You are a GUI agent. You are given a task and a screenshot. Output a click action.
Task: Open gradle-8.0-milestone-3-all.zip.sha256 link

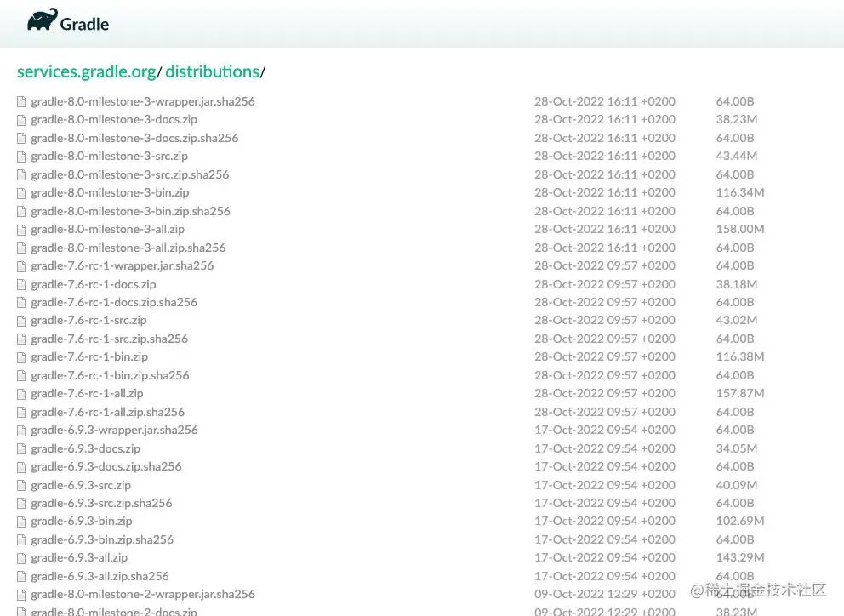(128, 248)
